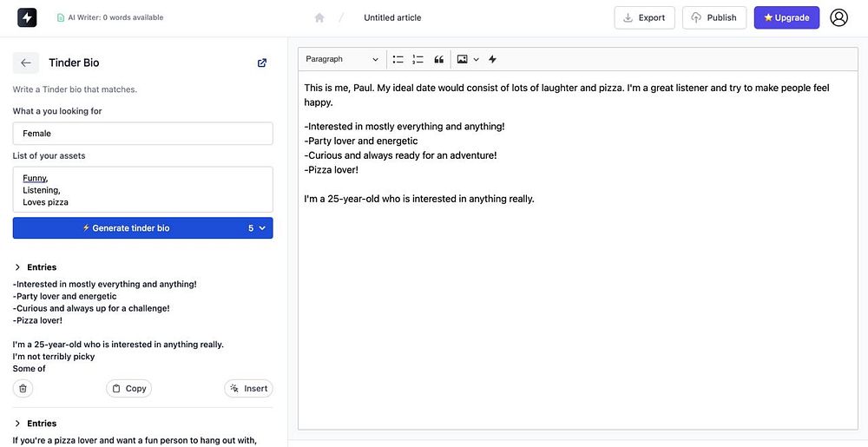Viewport: 868px width, 447px height.
Task: Click "I'm not terribly picky" entry line
Action: [54, 356]
